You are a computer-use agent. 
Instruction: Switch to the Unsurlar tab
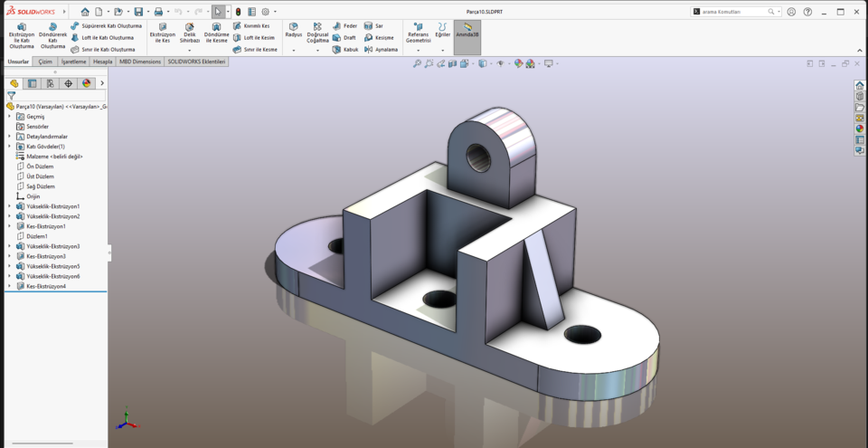(x=18, y=62)
